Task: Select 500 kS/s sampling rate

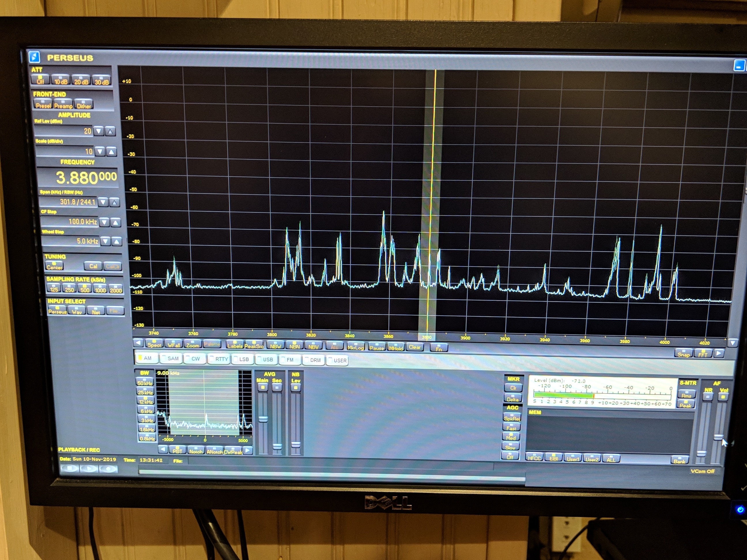Action: pos(85,289)
